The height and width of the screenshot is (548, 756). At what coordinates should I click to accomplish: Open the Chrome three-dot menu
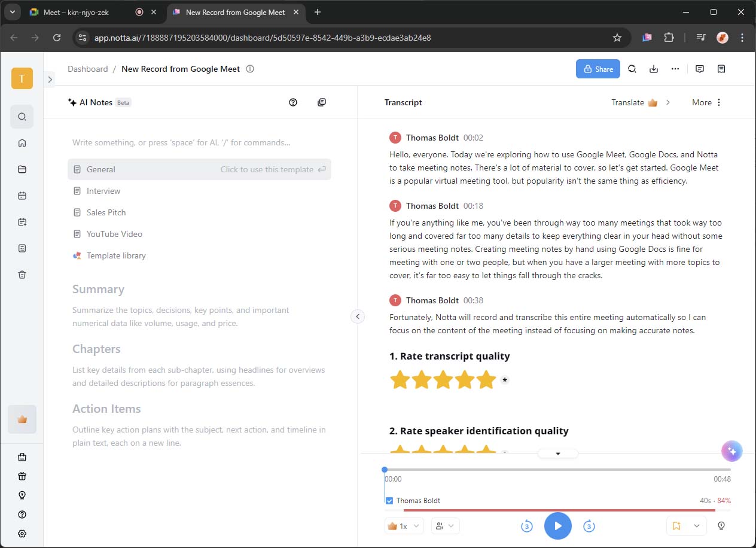[742, 38]
